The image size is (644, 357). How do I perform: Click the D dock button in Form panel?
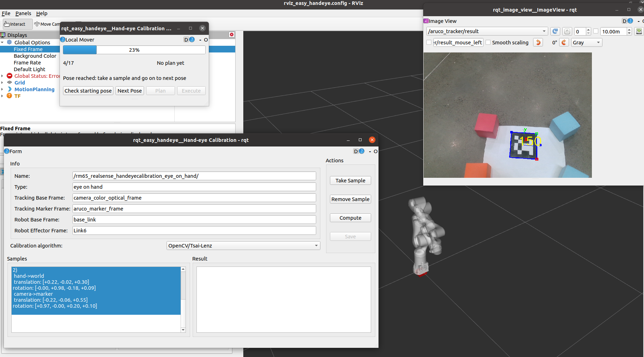coord(356,151)
